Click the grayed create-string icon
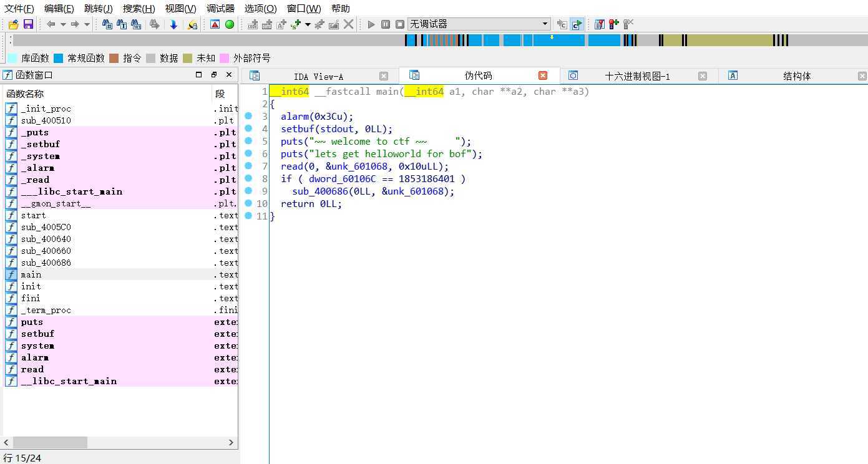Image resolution: width=868 pixels, height=464 pixels. 281,24
